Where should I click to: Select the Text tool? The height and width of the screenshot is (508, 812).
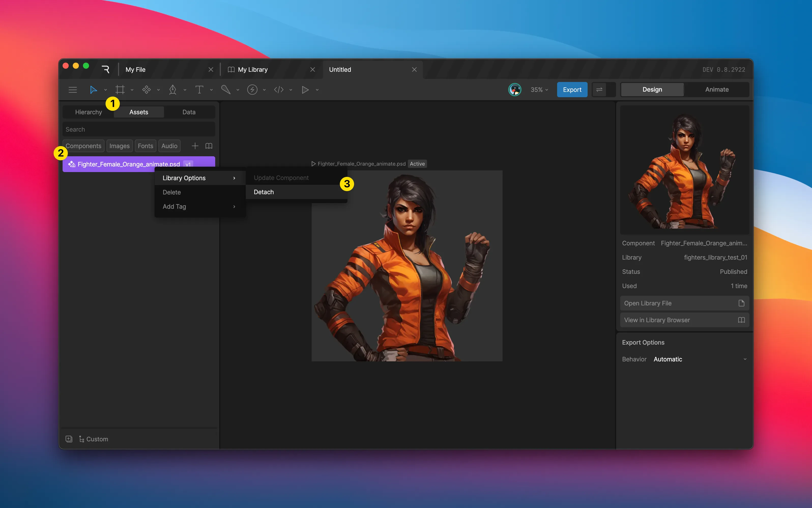coord(199,90)
